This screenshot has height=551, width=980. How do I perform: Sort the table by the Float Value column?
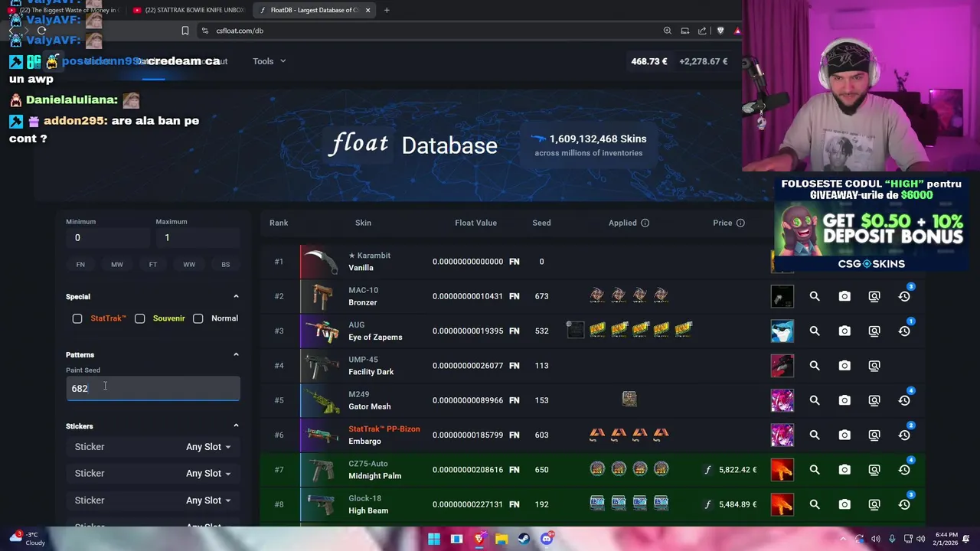pos(476,223)
